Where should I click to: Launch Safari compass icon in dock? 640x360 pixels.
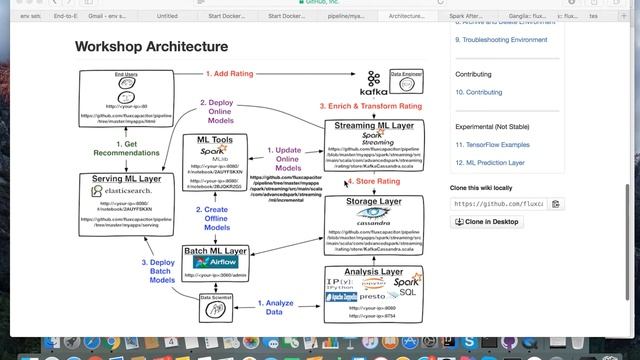(92, 343)
